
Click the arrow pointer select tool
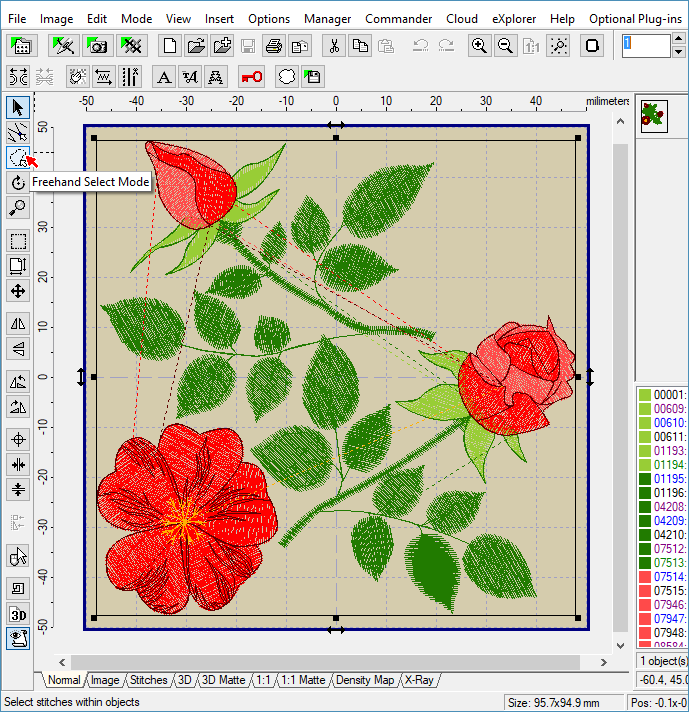[17, 107]
